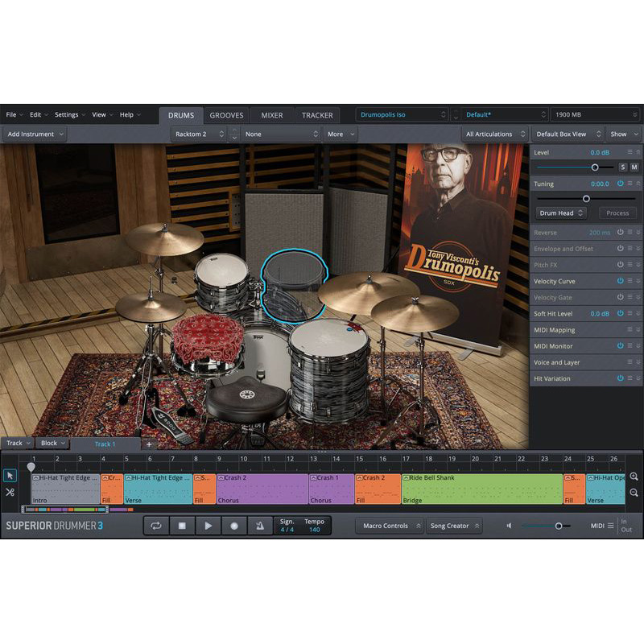Screen dimensions: 644x644
Task: Enable Pitch FX power button
Action: click(620, 265)
